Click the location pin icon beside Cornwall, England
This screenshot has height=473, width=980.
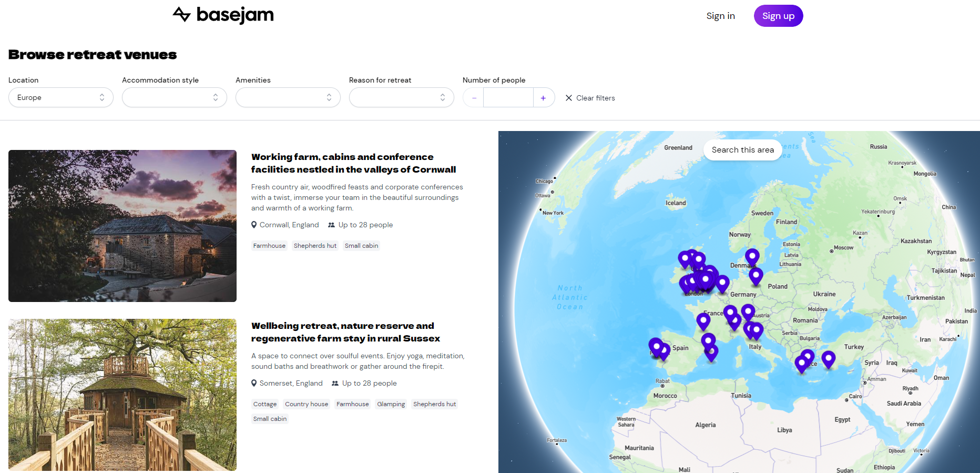[x=254, y=225]
